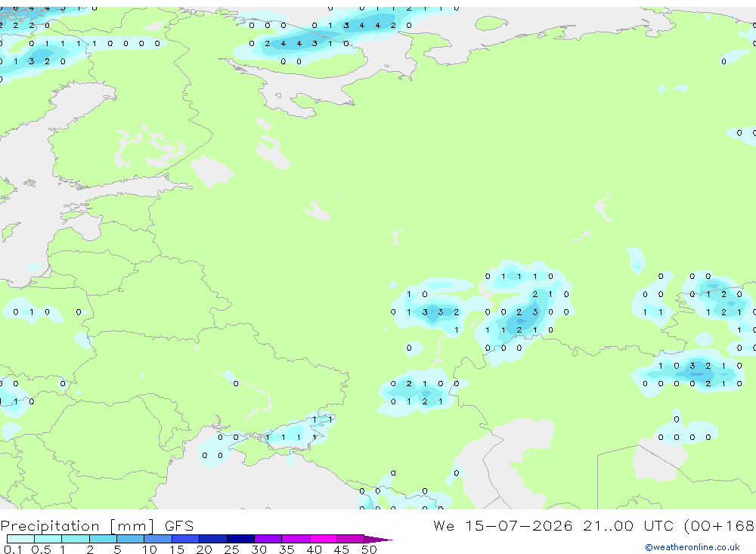The image size is (756, 554).
Task: Click the "45" legend scale label
Action: (x=342, y=549)
